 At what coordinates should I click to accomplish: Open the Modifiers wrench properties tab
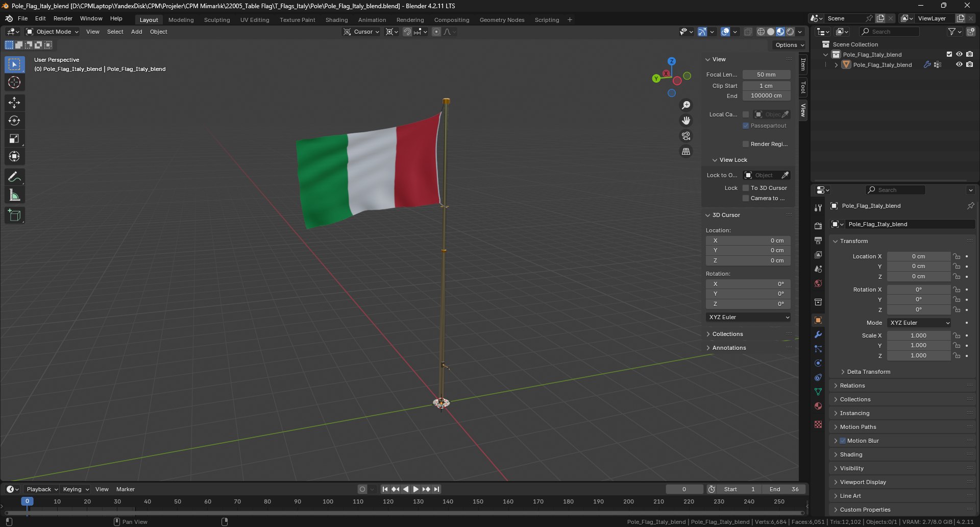pos(818,334)
